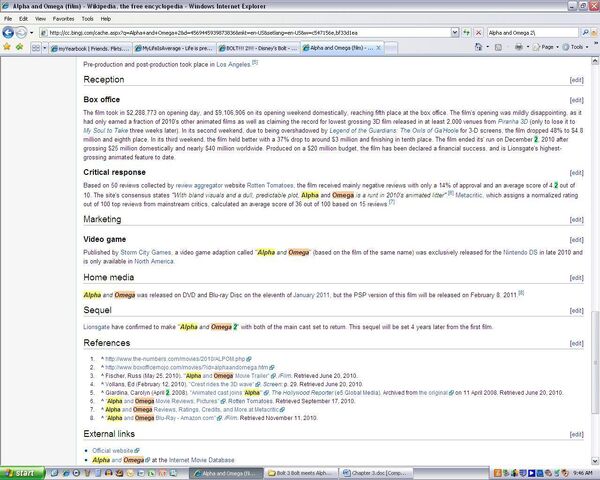
Task: Click the Internet Explorer quick launch icon
Action: pos(66,473)
